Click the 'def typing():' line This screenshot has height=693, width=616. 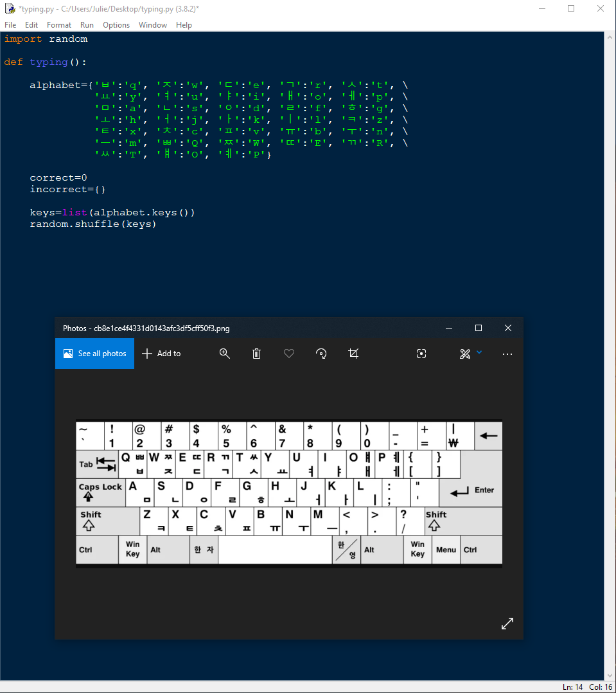(x=45, y=62)
